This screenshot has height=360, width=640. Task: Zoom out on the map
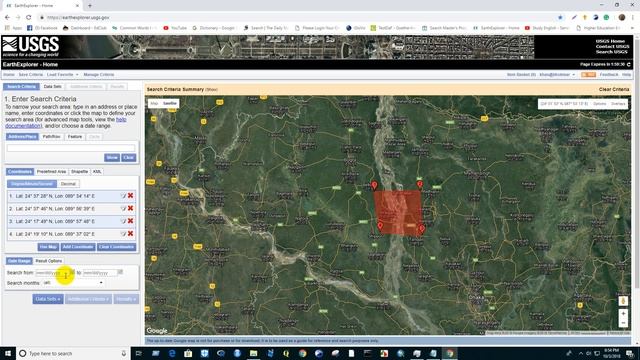pyautogui.click(x=623, y=323)
